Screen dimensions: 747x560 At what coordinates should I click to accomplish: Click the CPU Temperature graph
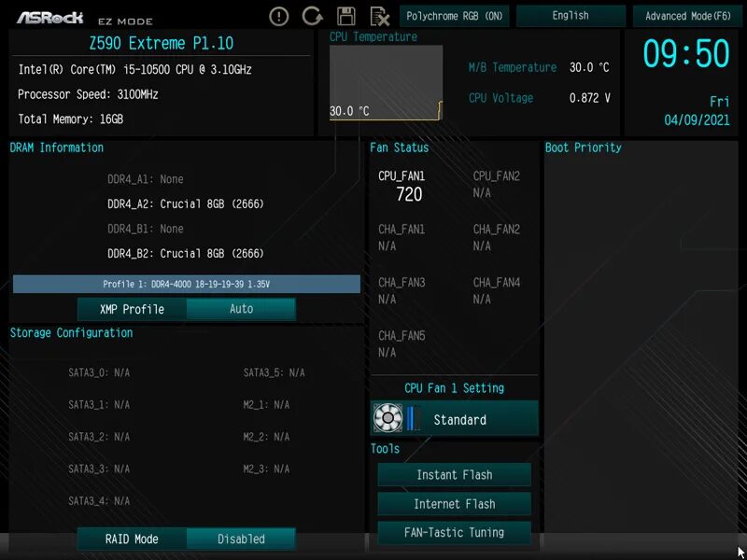pyautogui.click(x=387, y=83)
